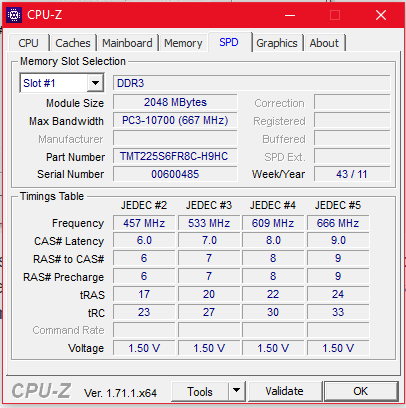Select the 533 MHz frequency cell
This screenshot has height=408, width=406.
209,223
